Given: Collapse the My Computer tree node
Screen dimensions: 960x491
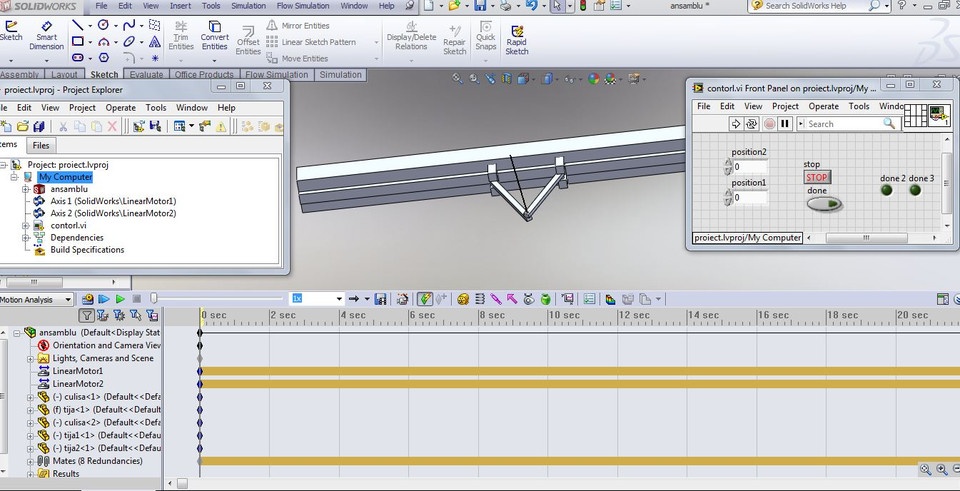Looking at the screenshot, I should pyautogui.click(x=14, y=177).
